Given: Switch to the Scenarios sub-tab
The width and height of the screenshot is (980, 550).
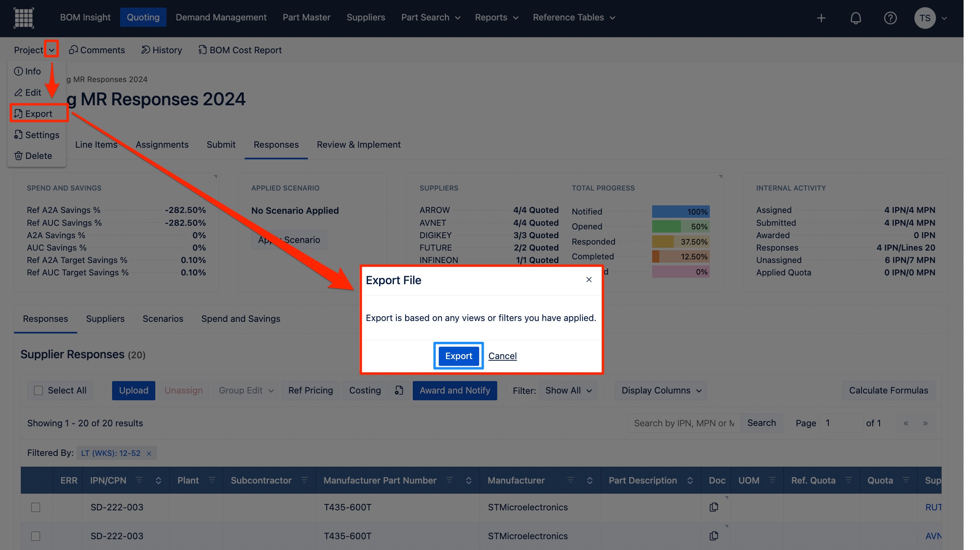Looking at the screenshot, I should tap(163, 319).
